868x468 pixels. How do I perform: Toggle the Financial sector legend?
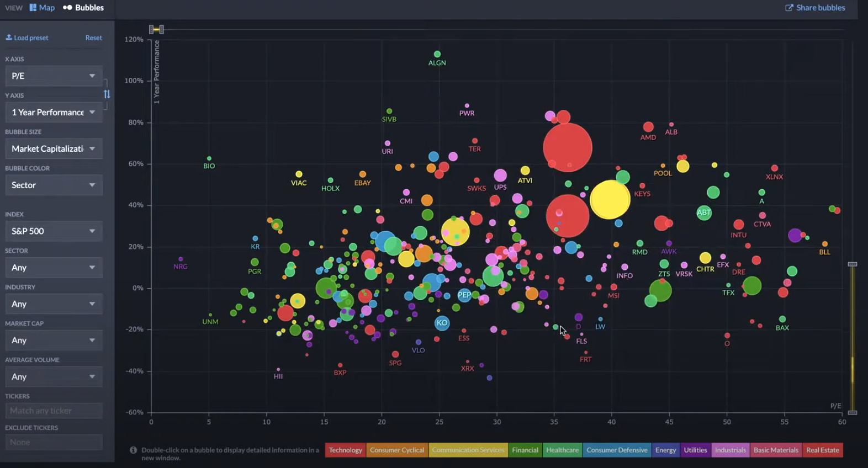525,450
